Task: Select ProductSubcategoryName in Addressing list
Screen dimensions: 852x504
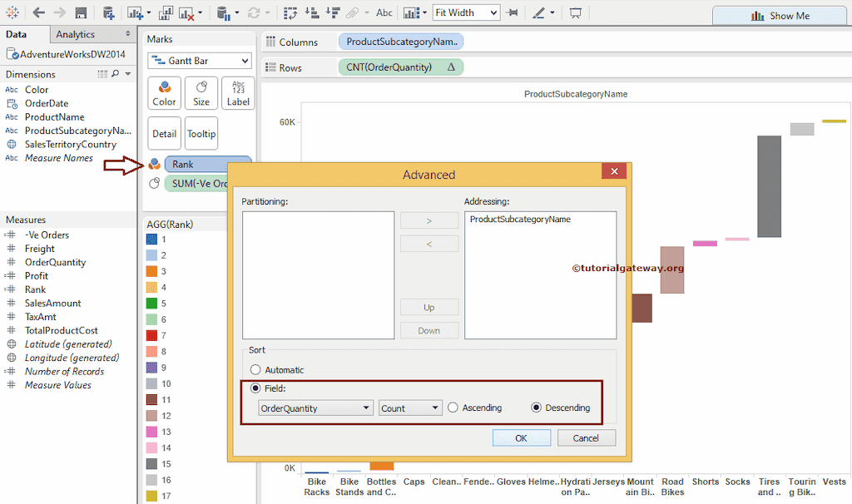Action: point(520,220)
